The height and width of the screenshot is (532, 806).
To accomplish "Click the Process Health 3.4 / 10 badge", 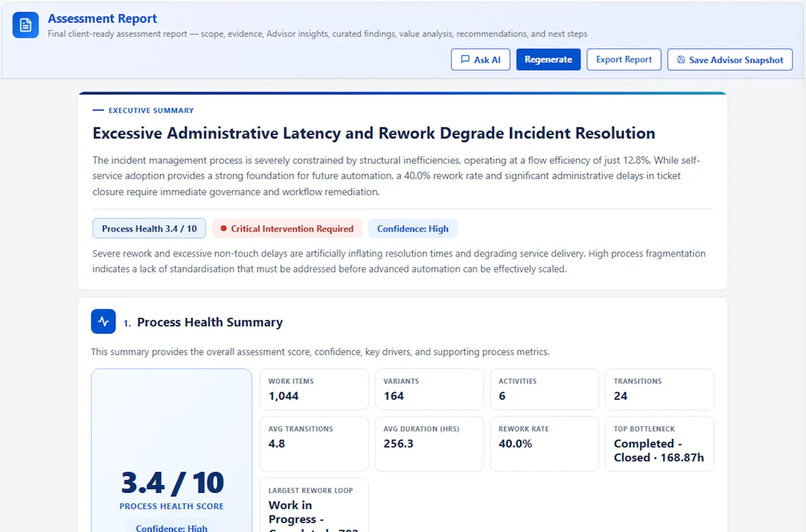I will tap(149, 228).
